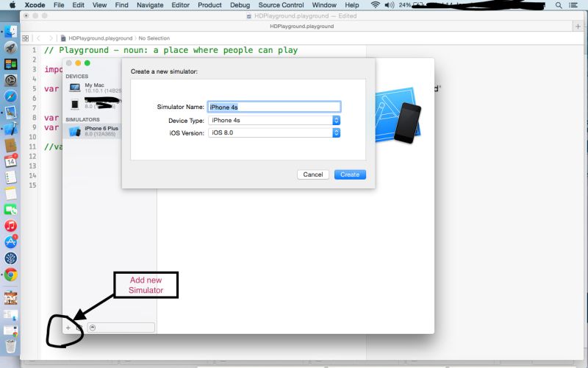The width and height of the screenshot is (588, 368).
Task: Open Mission Control in the Dock
Action: [x=10, y=64]
